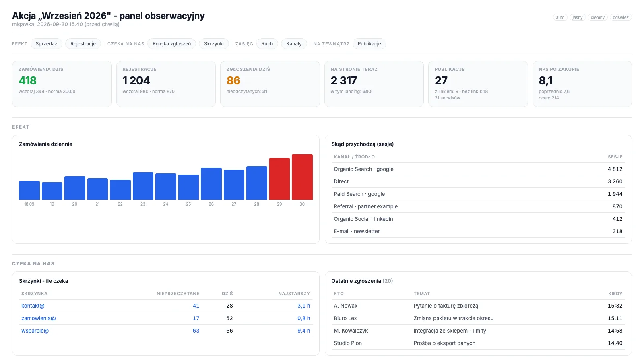The width and height of the screenshot is (644, 362).
Task: Click the Organic Search · google row
Action: coord(478,169)
